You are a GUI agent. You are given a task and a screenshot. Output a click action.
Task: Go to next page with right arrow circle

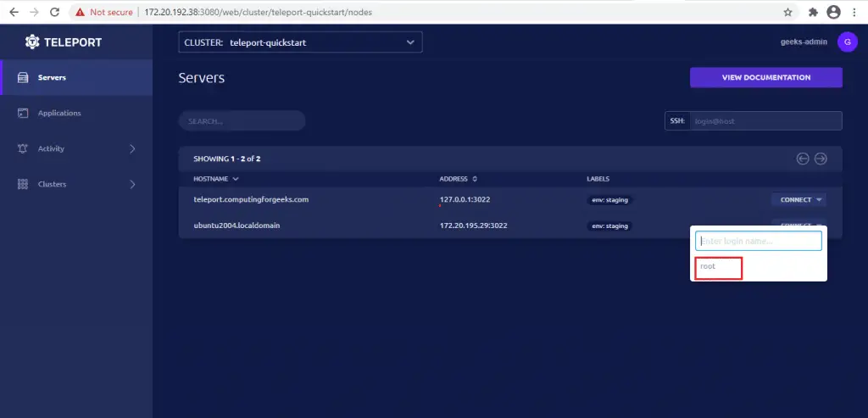point(821,159)
